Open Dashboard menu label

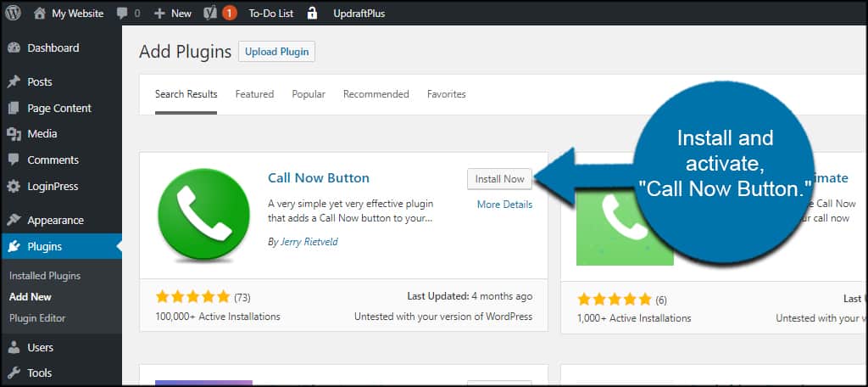tap(53, 48)
